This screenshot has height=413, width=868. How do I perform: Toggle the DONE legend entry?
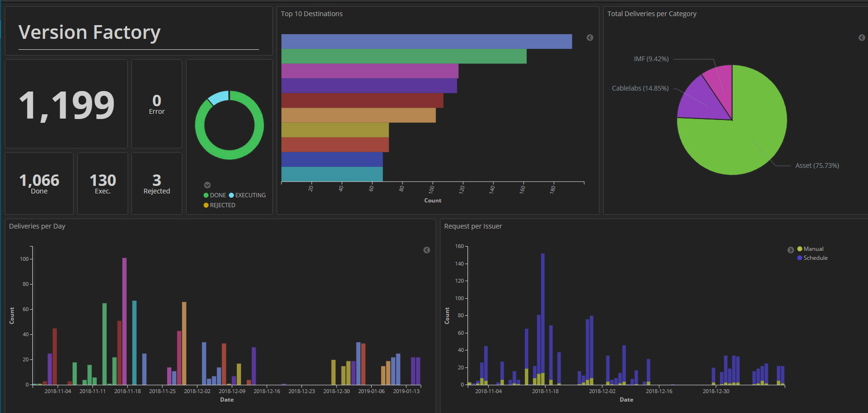pyautogui.click(x=215, y=195)
